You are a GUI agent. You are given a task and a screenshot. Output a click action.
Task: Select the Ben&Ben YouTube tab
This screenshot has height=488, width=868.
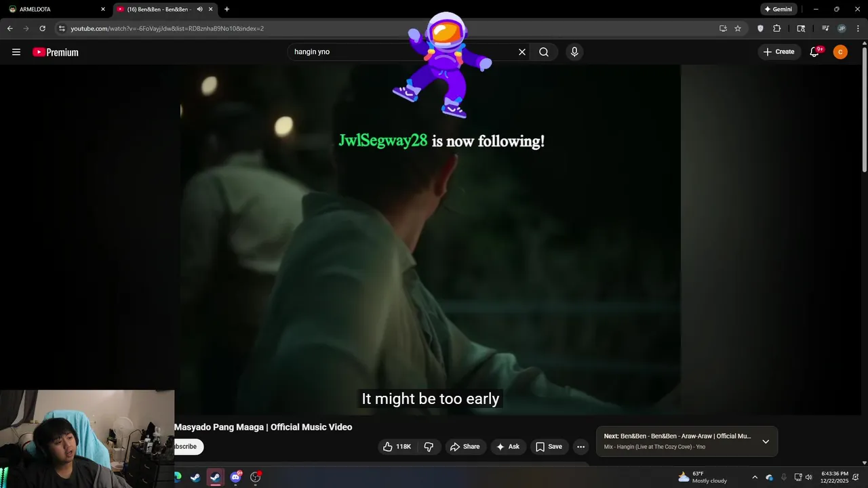tap(165, 9)
